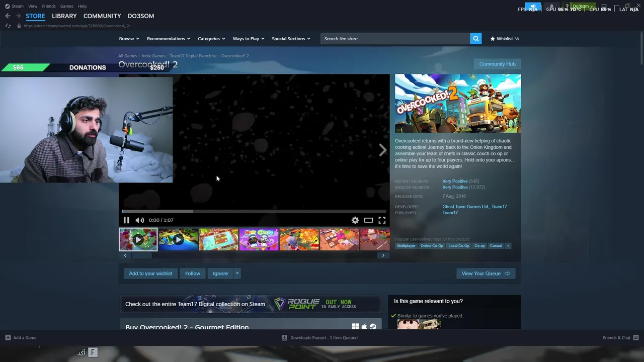Expand the Ways to Play dropdown
This screenshot has width=644, height=362.
point(249,39)
